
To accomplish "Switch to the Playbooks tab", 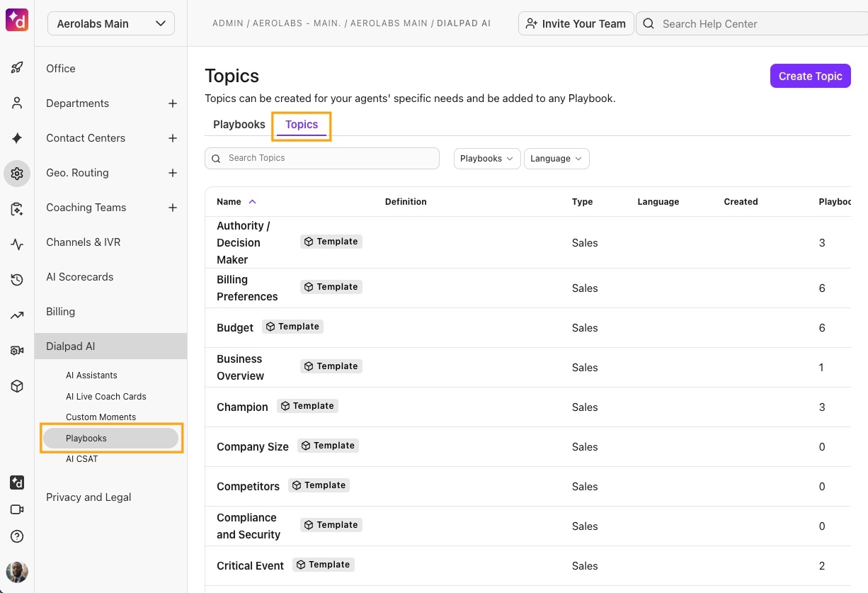I will [x=239, y=125].
